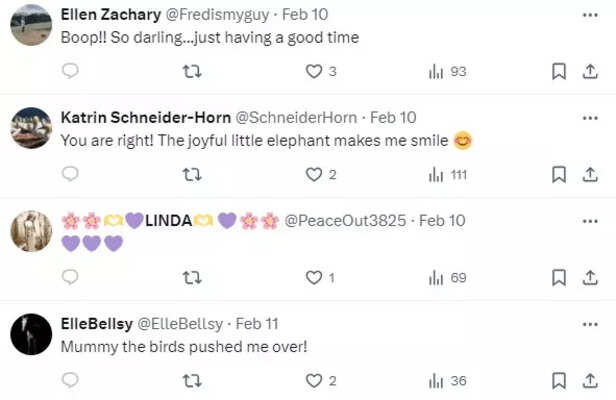Share ElleBellsy's tweet
The height and width of the screenshot is (400, 616).
589,380
